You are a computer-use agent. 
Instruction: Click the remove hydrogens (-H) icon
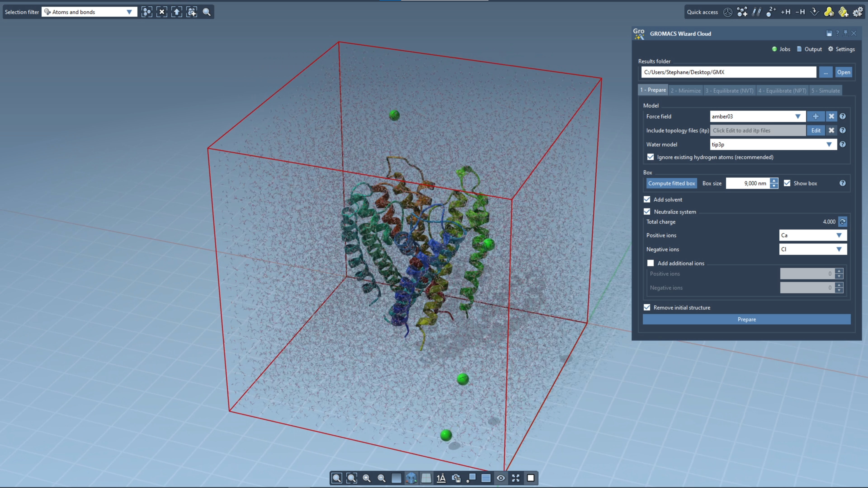tap(800, 12)
